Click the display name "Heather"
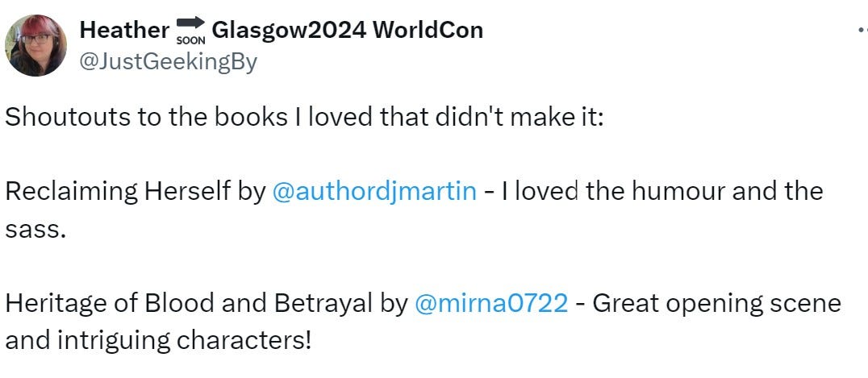The image size is (868, 378). (x=124, y=30)
